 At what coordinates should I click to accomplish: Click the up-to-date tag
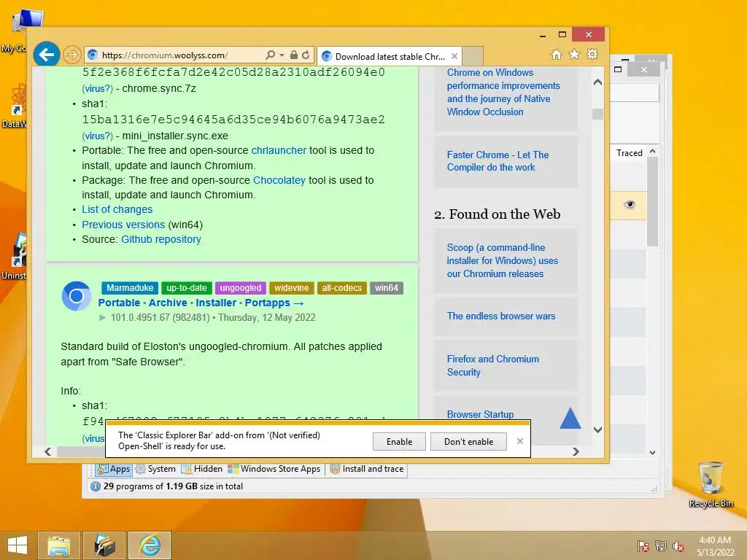tap(187, 288)
